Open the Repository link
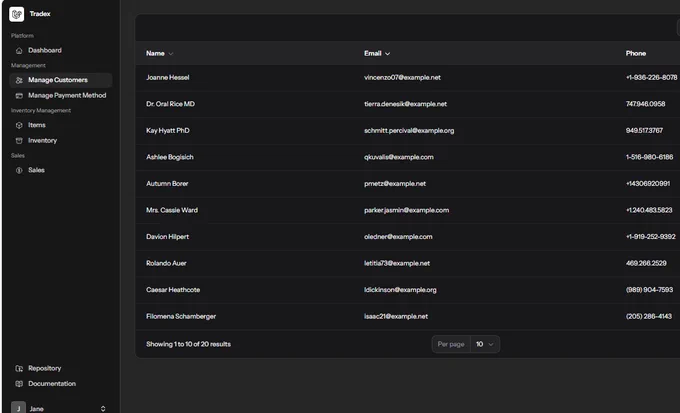Viewport: 680px width, 413px height. click(x=61, y=368)
